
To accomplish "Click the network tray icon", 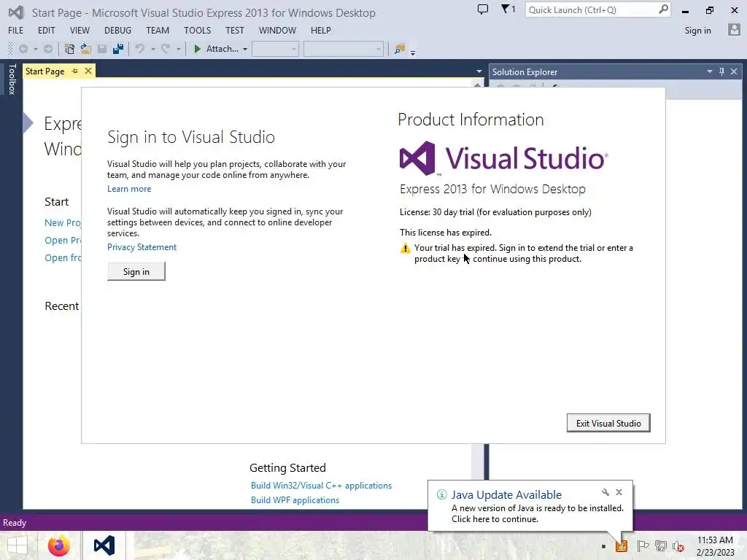I will point(661,545).
